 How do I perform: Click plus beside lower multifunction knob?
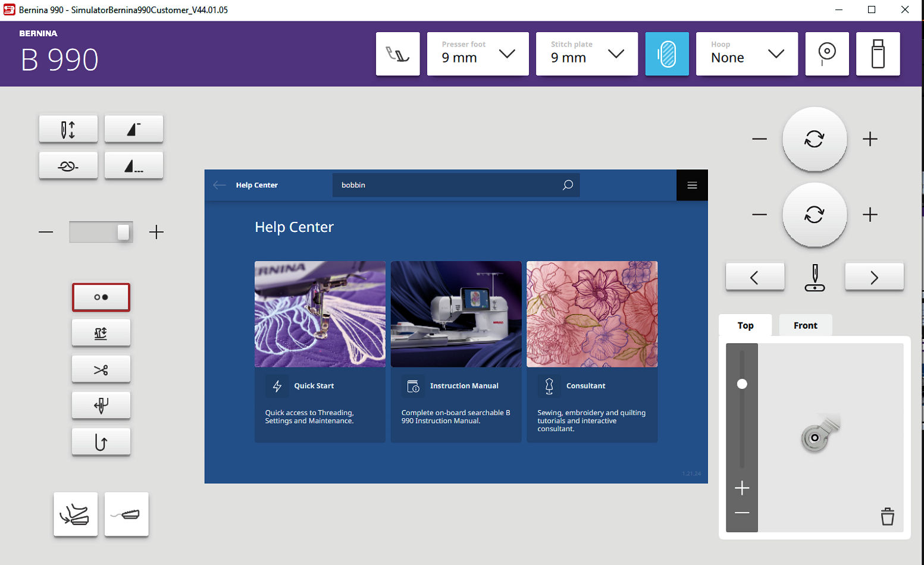click(870, 215)
